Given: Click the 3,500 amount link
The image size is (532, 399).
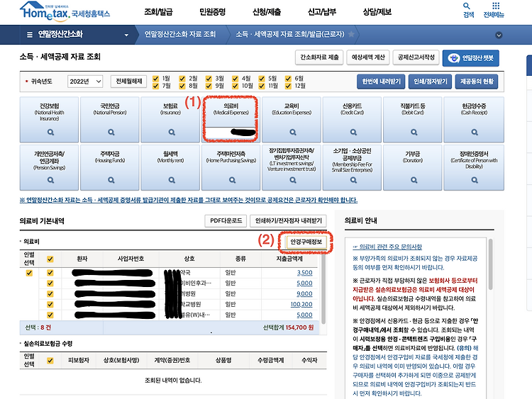Looking at the screenshot, I should pos(304,273).
